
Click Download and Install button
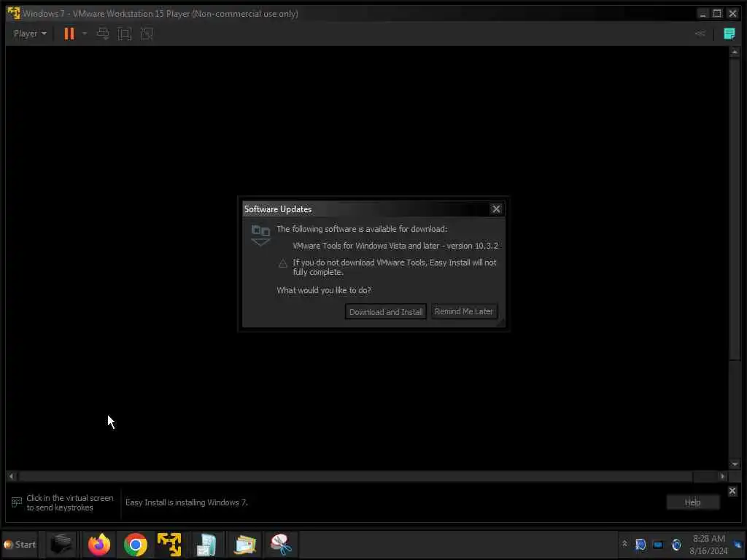385,312
